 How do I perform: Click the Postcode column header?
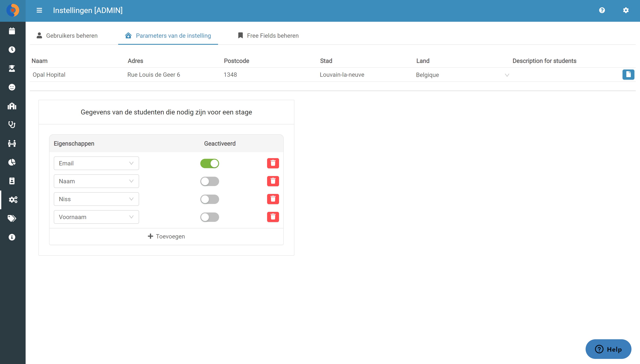pos(236,61)
